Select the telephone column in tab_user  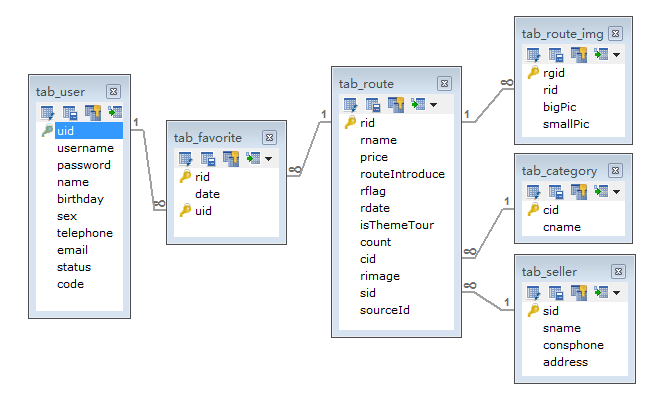[85, 233]
